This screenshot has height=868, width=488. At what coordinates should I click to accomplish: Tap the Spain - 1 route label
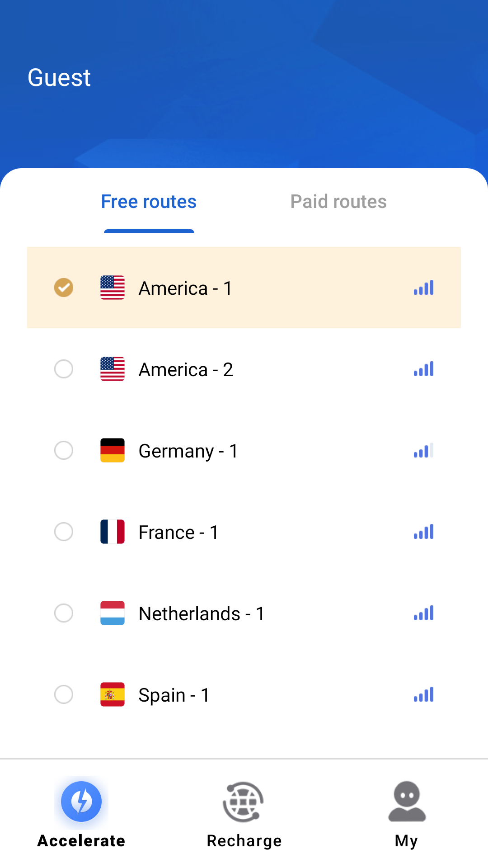(x=174, y=695)
